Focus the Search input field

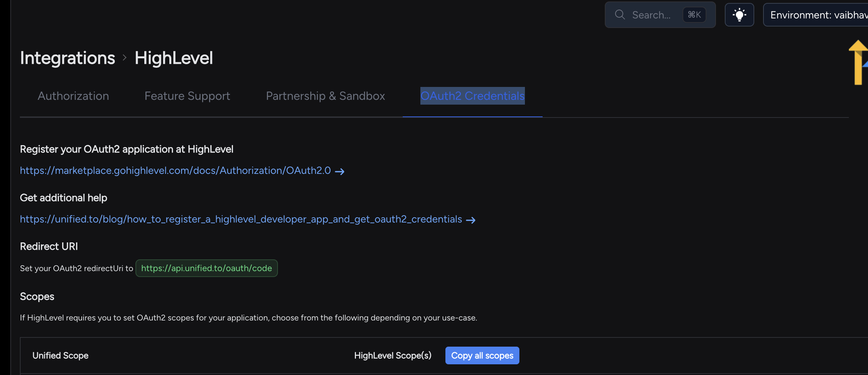pyautogui.click(x=652, y=15)
